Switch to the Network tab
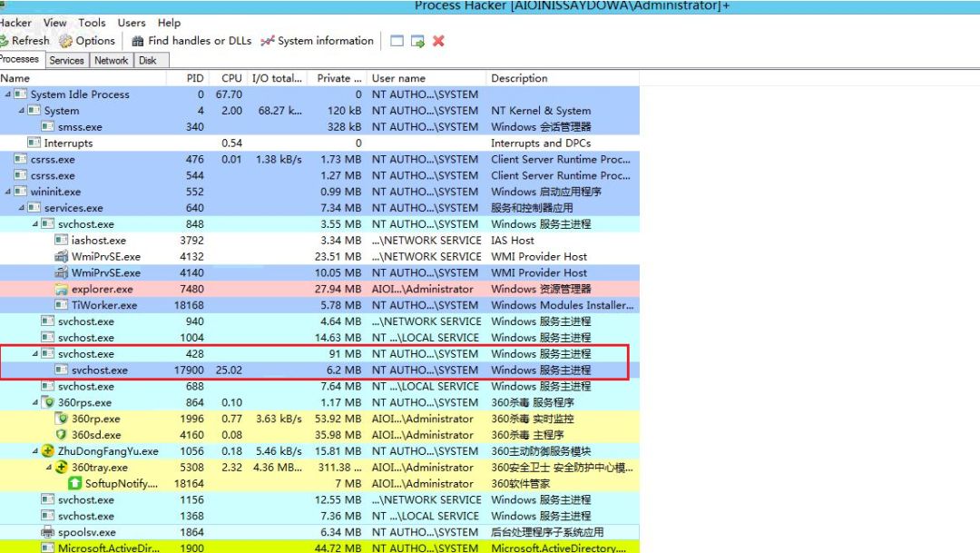Screen dimensions: 980x553 point(112,61)
